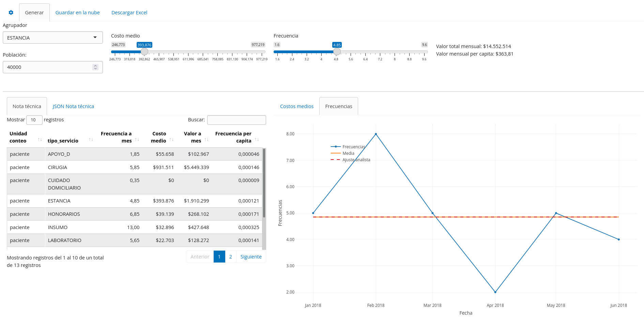Open Descargar Excel tab
Screen dimensions: 644x329
click(x=129, y=13)
